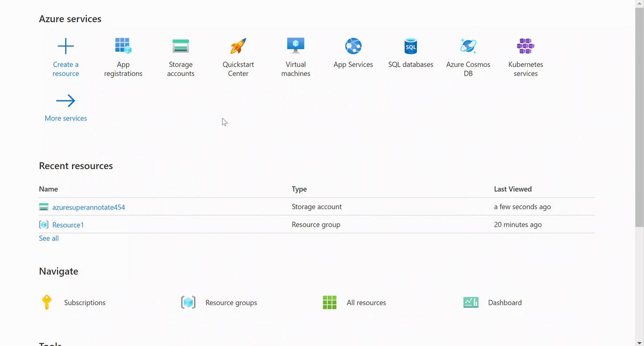Click the Storage account type cell
Image resolution: width=644 pixels, height=346 pixels.
(317, 207)
